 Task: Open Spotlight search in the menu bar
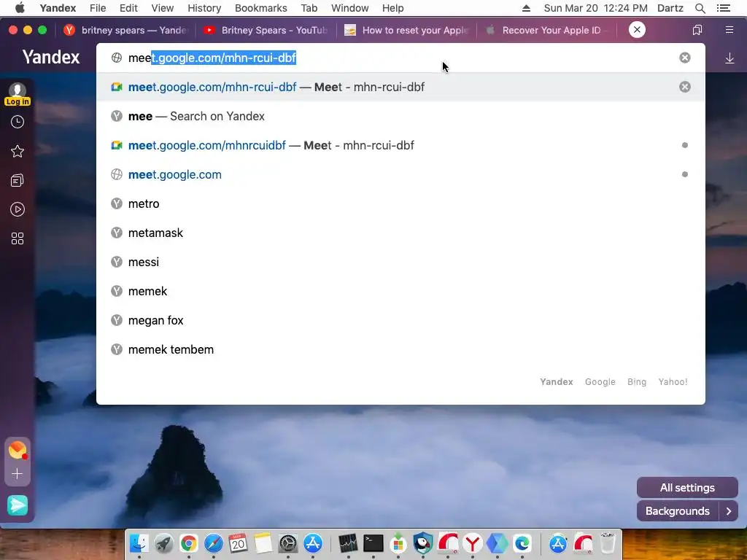point(700,8)
